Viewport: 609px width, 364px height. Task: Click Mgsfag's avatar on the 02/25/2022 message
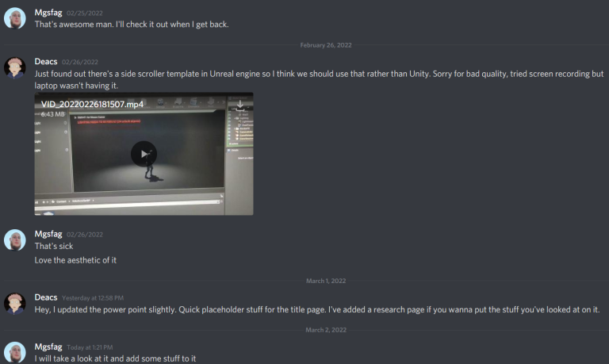pos(15,18)
